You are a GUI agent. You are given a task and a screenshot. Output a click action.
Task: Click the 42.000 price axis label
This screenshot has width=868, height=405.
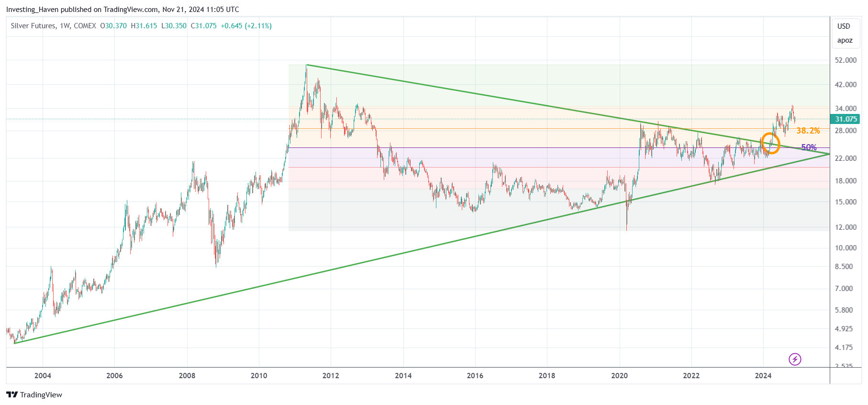846,85
